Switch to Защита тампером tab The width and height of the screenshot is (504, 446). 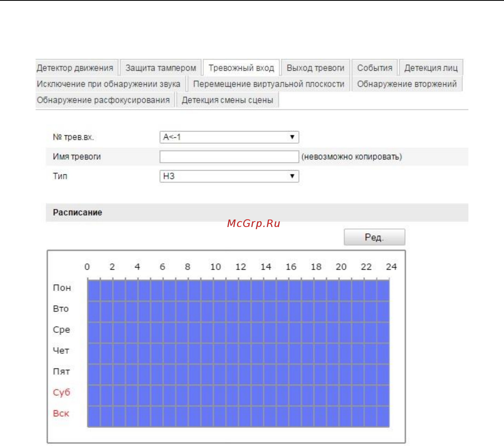coord(161,68)
